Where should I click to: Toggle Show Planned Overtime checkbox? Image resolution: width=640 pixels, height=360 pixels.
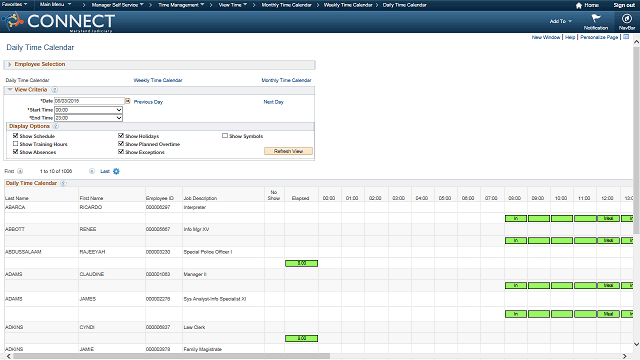(x=121, y=144)
